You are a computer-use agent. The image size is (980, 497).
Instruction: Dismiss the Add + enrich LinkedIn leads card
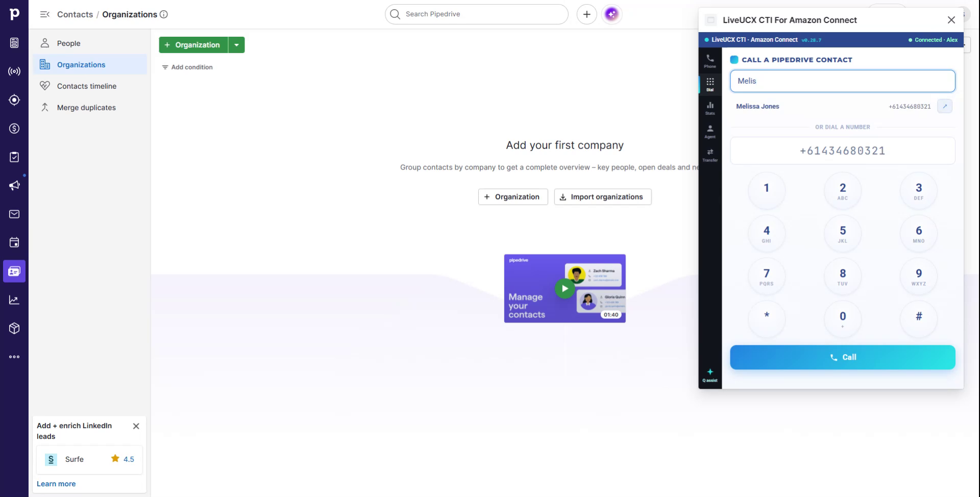136,426
